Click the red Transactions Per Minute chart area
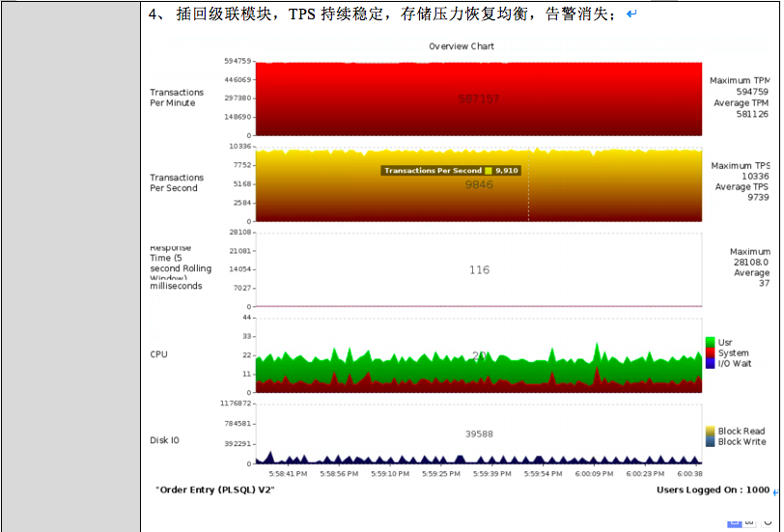Viewport: 784px width, 532px height. (479, 99)
